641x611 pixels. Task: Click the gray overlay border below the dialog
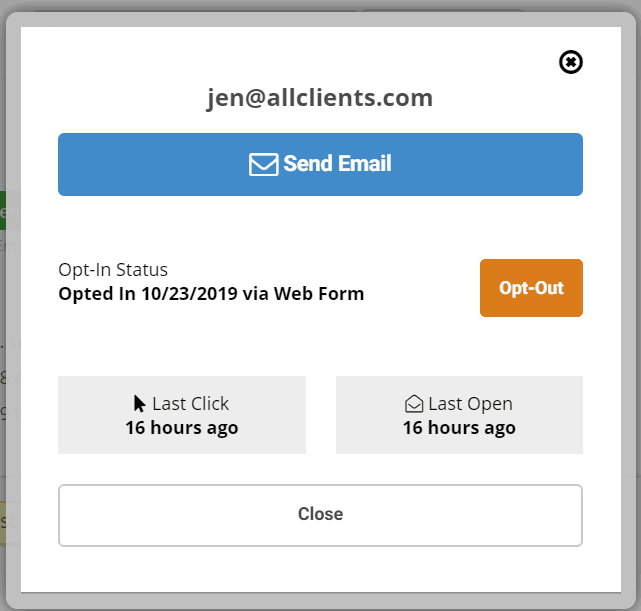coord(320,601)
